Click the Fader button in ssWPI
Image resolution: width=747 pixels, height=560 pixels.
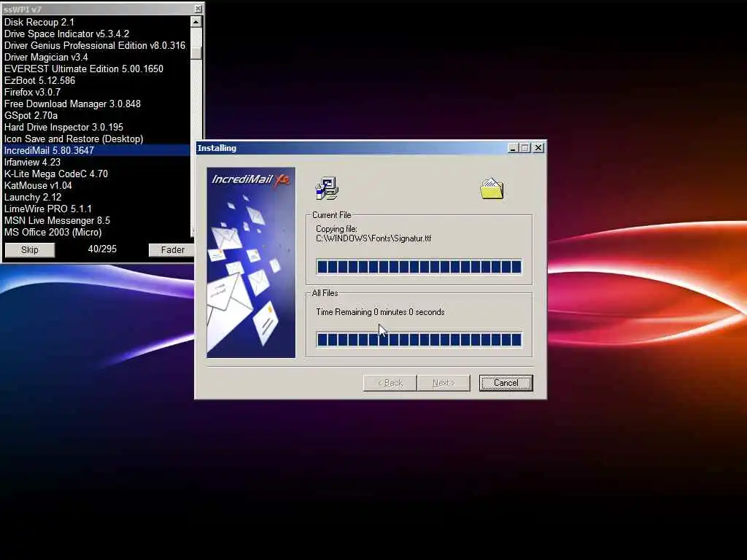[171, 250]
